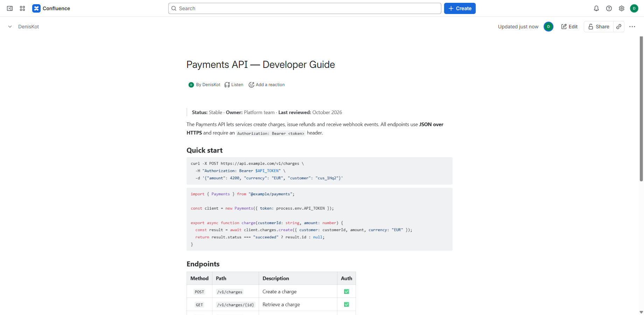The width and height of the screenshot is (644, 315).
Task: Click the curl -X POST code line
Action: (x=247, y=163)
